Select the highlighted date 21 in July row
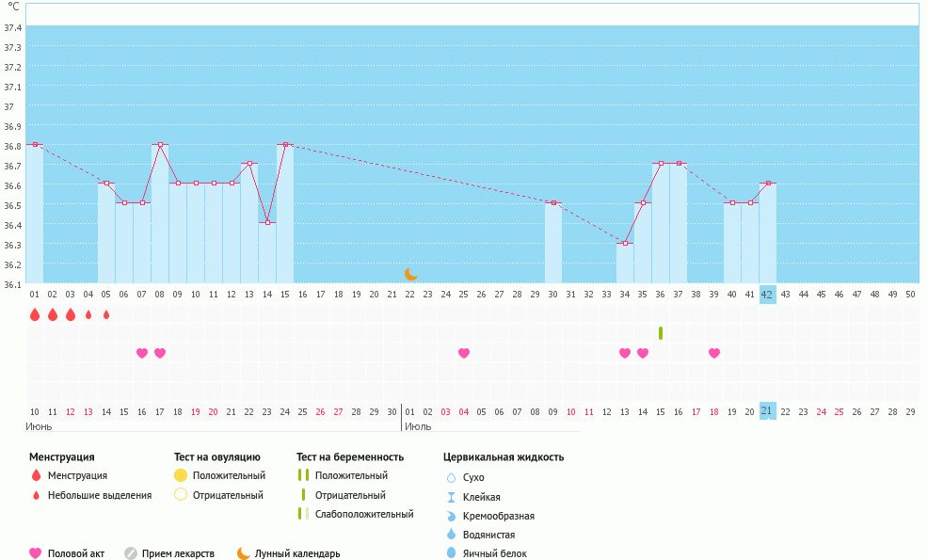Image resolution: width=928 pixels, height=560 pixels. click(x=767, y=411)
